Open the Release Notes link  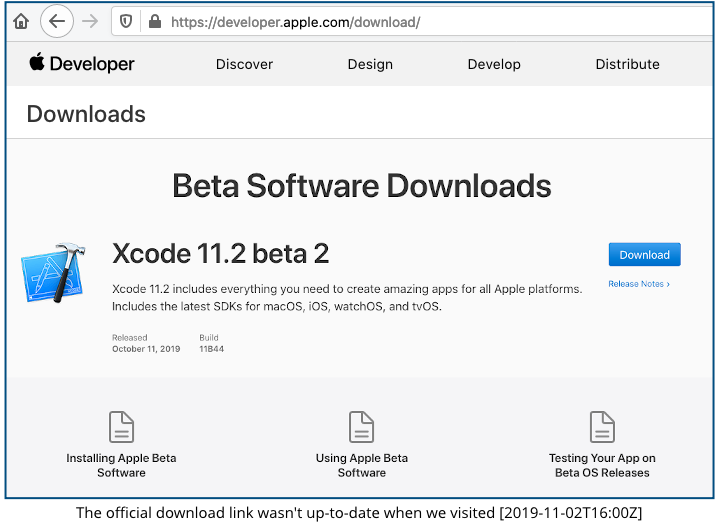click(639, 284)
